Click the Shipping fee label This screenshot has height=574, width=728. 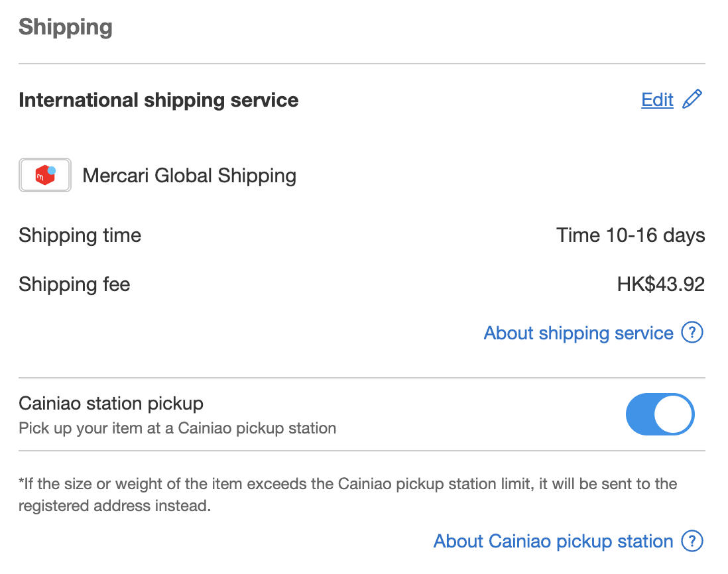[74, 284]
